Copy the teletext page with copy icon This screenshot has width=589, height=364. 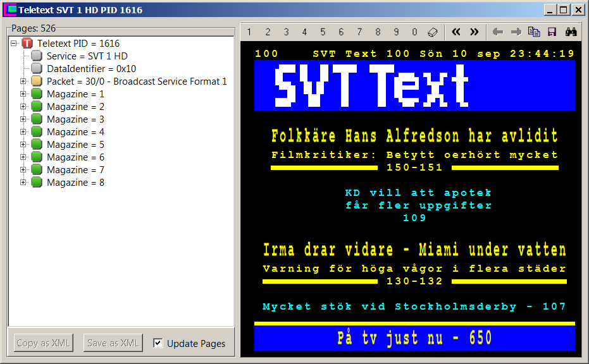click(534, 32)
